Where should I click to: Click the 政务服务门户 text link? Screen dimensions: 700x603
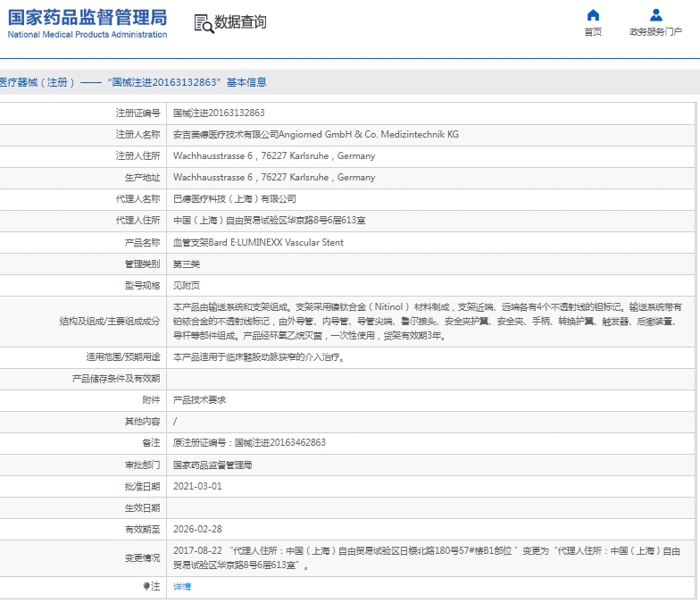pos(655,32)
